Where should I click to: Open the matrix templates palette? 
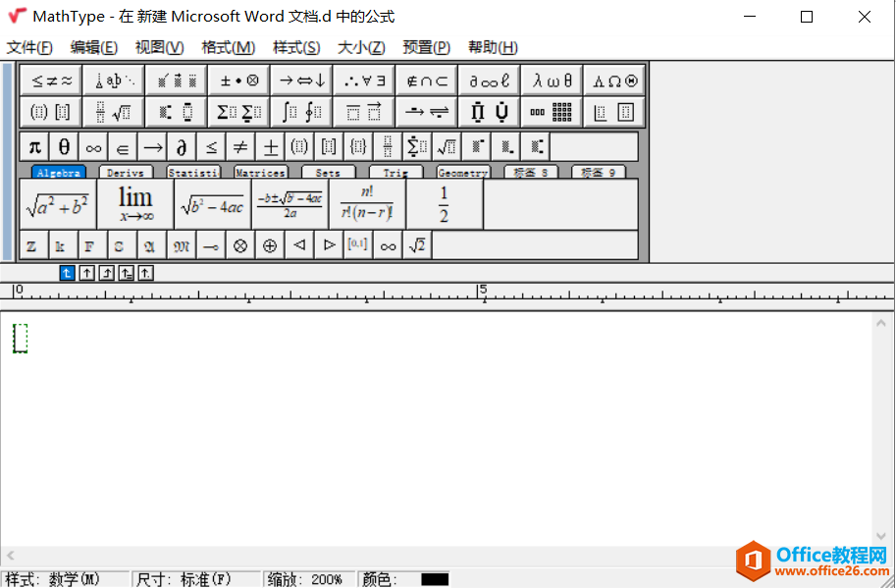(552, 112)
